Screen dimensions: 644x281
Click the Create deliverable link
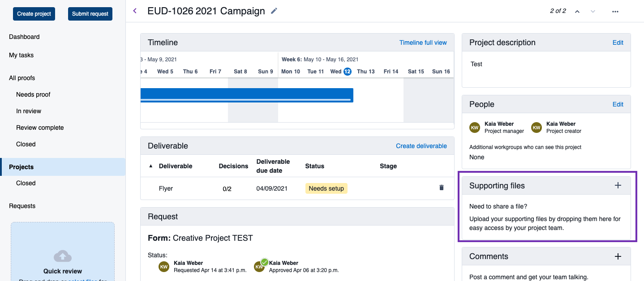click(421, 146)
